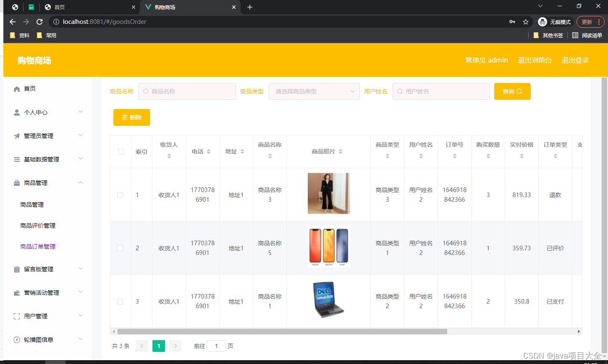This screenshot has width=608, height=364.
Task: Click the 退出到前台 link
Action: [x=535, y=60]
